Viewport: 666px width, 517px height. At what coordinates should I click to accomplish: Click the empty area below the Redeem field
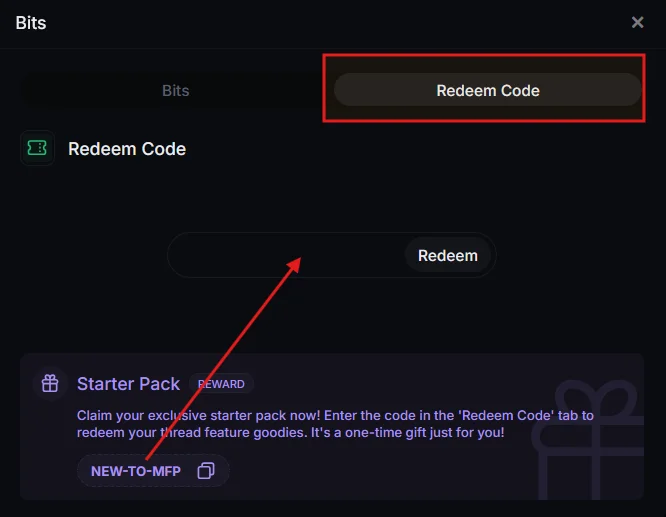330,315
